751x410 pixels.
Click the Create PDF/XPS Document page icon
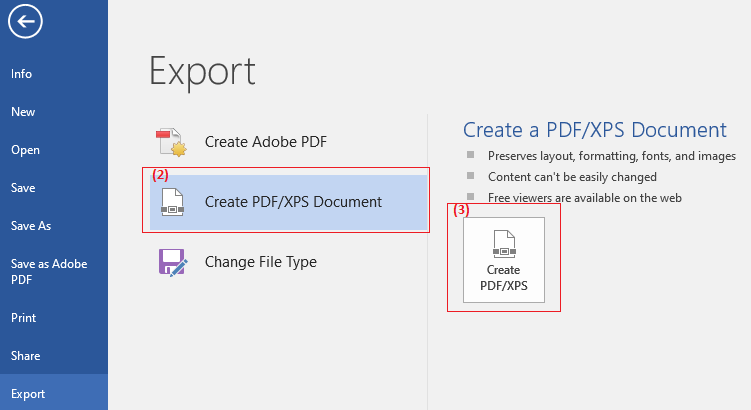pos(172,202)
